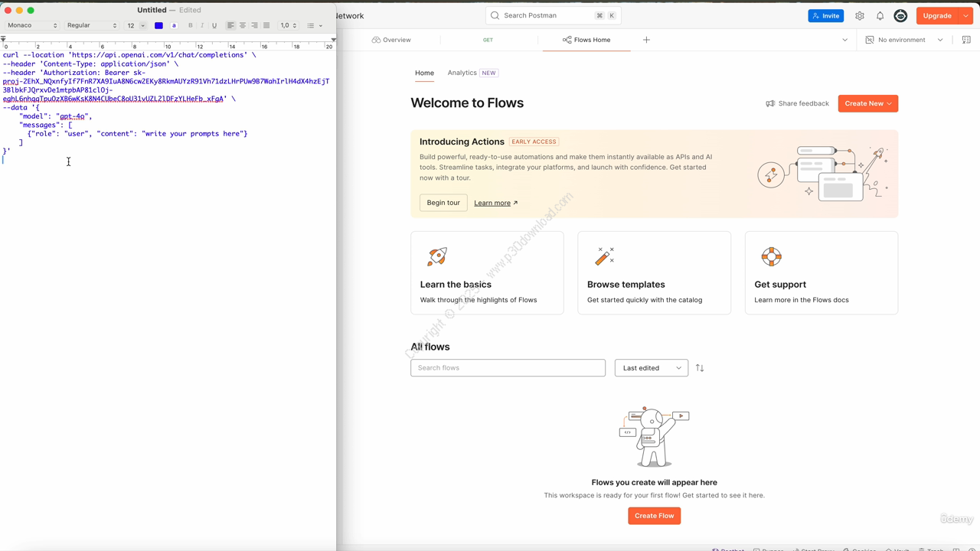Click the Search Postman field

[x=553, y=15]
